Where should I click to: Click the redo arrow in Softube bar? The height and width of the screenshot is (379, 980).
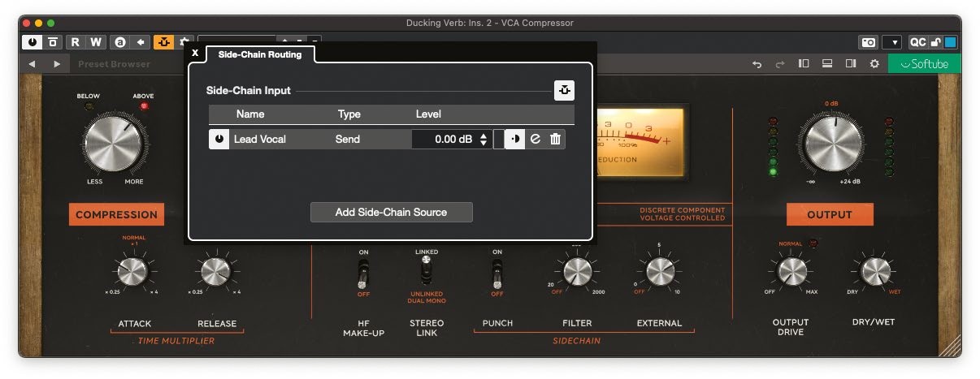coord(780,64)
